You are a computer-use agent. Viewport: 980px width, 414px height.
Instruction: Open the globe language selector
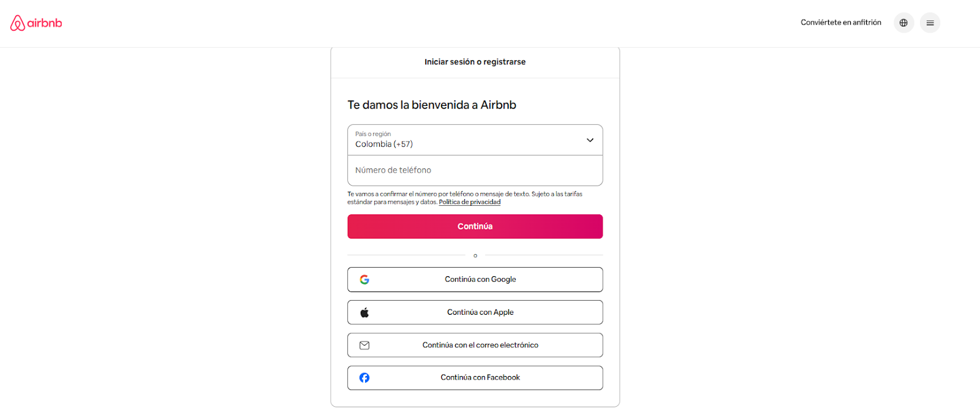pyautogui.click(x=903, y=23)
